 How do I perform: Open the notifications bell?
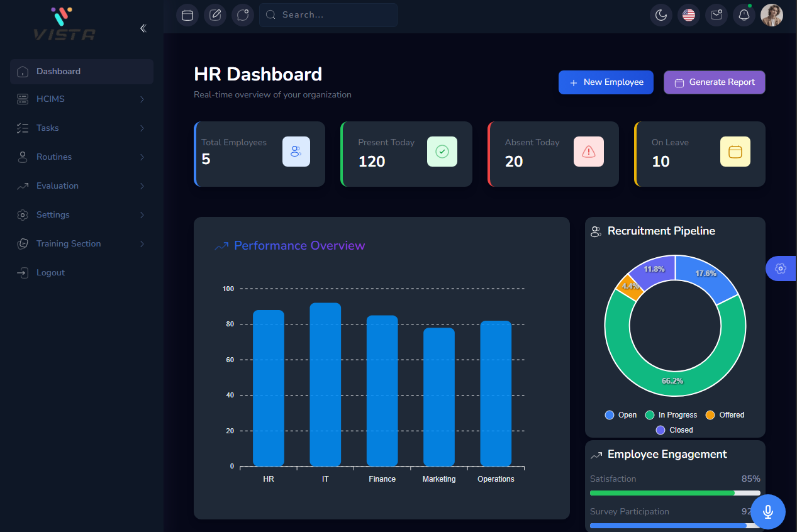tap(744, 15)
